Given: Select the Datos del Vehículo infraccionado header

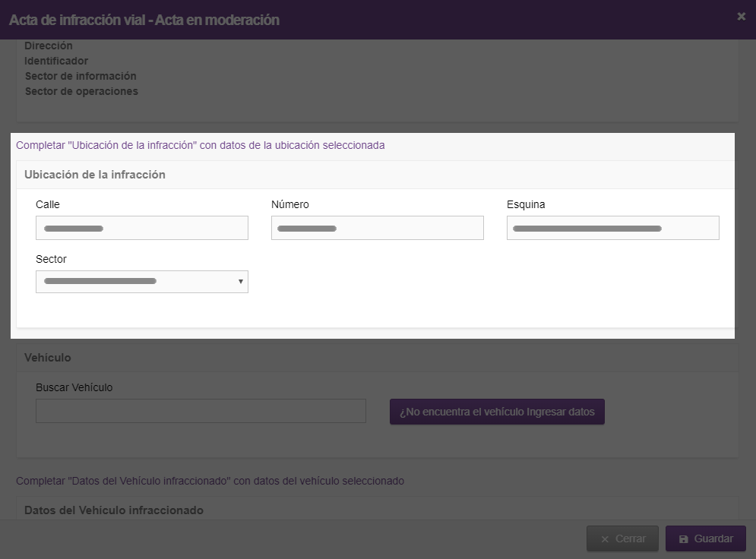Looking at the screenshot, I should click(114, 510).
